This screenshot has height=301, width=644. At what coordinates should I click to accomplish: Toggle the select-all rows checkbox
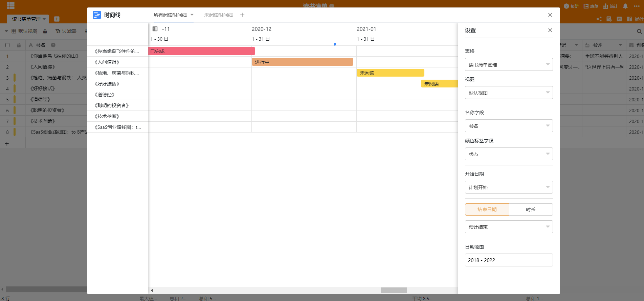[7, 45]
